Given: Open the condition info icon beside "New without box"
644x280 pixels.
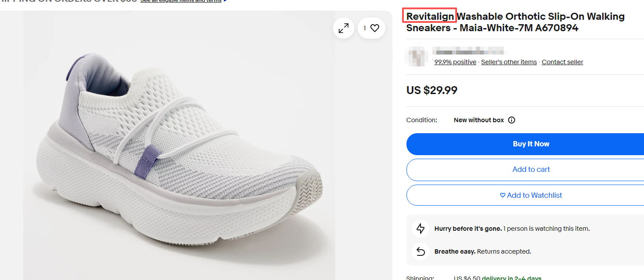Looking at the screenshot, I should pos(512,120).
